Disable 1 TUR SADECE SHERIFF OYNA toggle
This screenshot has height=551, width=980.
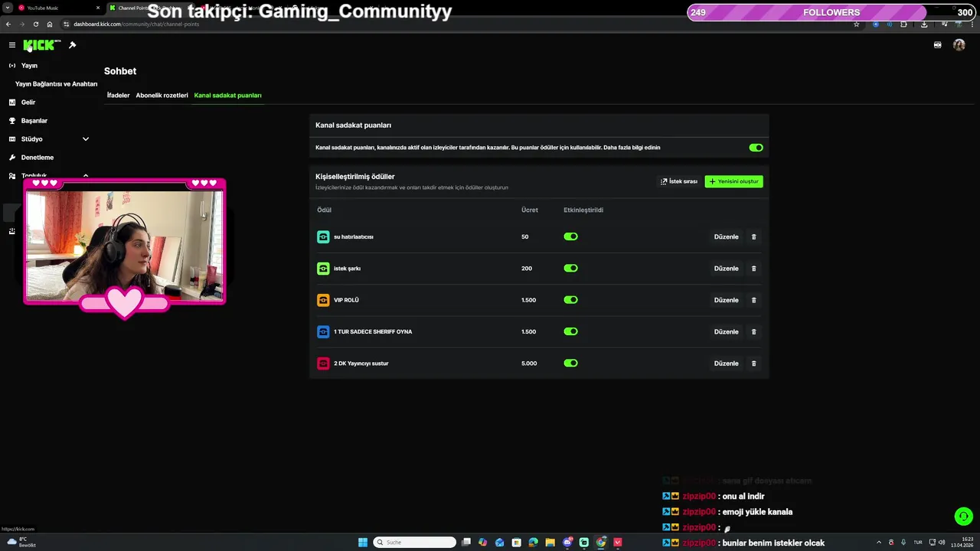(x=570, y=332)
